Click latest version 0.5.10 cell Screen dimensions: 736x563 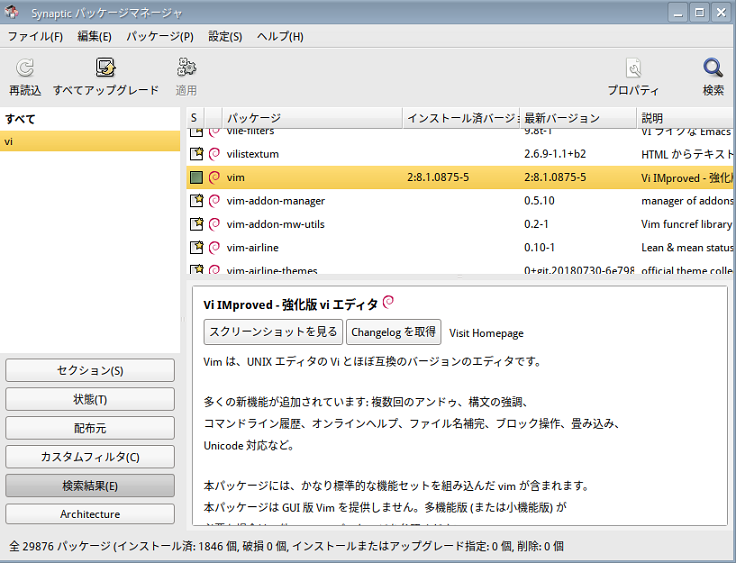[x=539, y=201]
